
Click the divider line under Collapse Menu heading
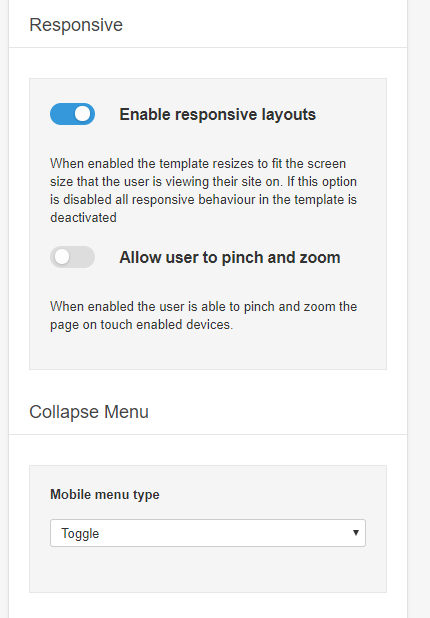click(x=208, y=435)
